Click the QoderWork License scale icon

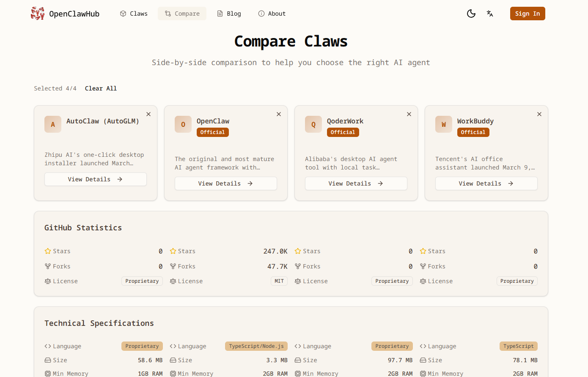pyautogui.click(x=298, y=281)
